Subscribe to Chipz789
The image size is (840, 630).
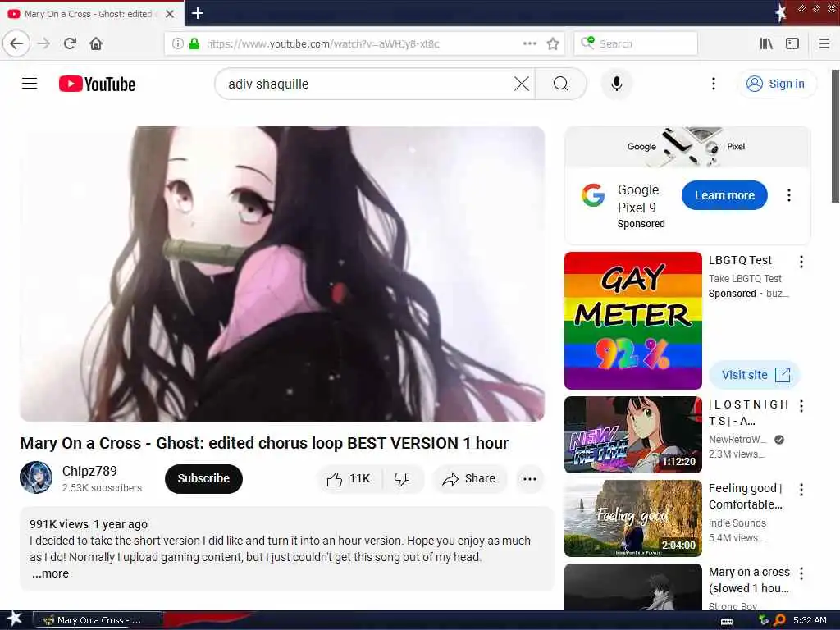203,478
